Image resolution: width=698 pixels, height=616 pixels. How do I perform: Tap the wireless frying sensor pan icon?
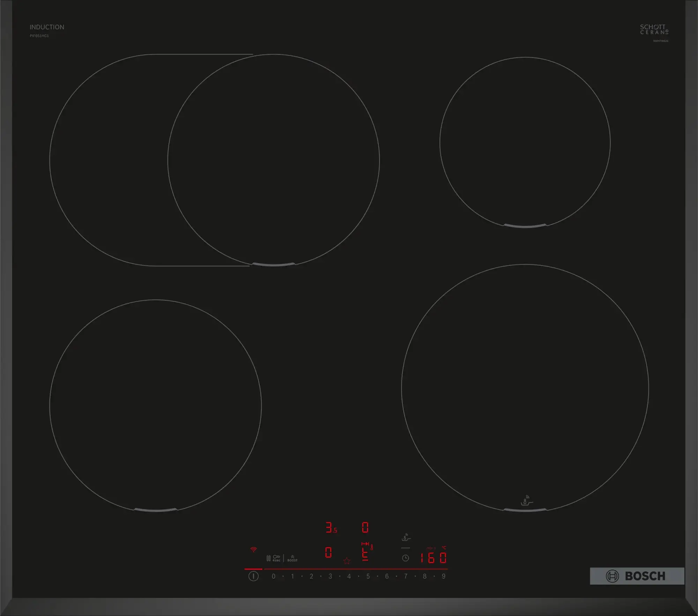click(406, 537)
